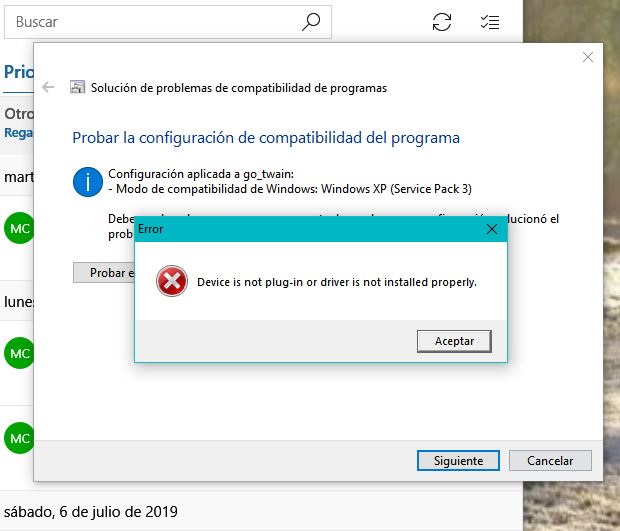
Task: Open the selection mode checklist icon
Action: (x=490, y=22)
